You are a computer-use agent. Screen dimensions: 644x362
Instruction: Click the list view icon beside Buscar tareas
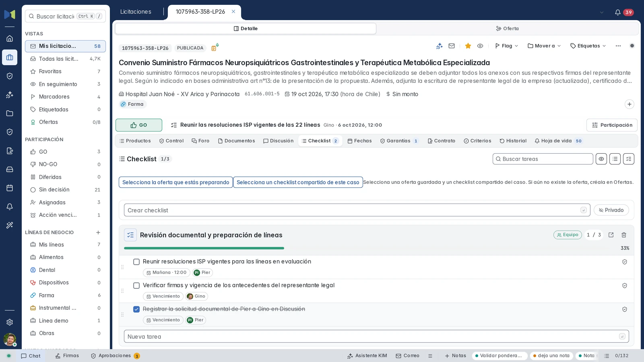[x=615, y=159]
